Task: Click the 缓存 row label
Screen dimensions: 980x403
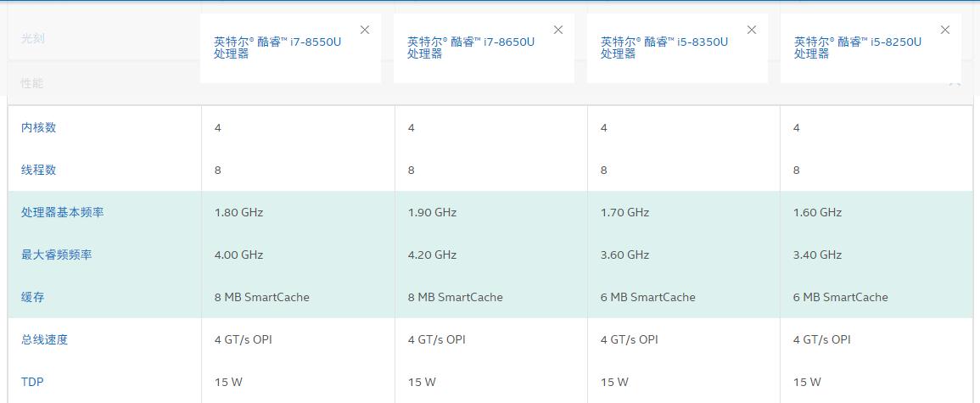Action: [32, 298]
